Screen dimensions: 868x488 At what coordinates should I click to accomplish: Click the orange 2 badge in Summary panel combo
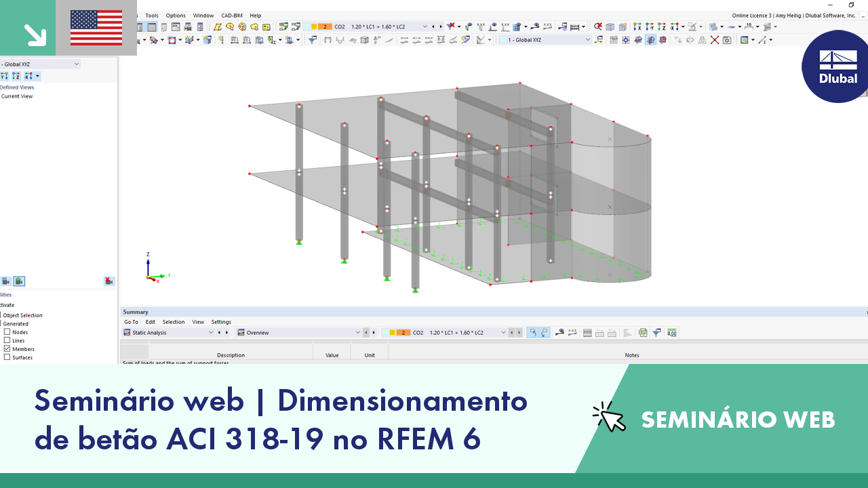404,333
